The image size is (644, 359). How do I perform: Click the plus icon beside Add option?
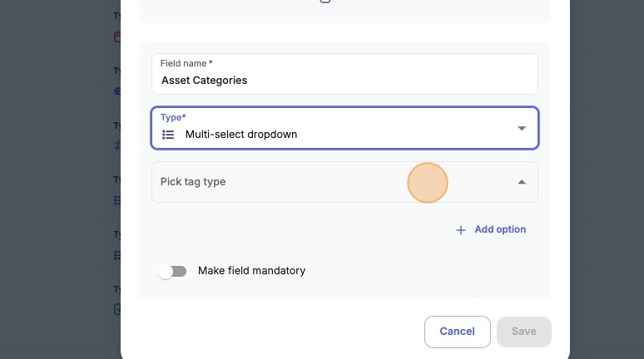click(x=461, y=230)
